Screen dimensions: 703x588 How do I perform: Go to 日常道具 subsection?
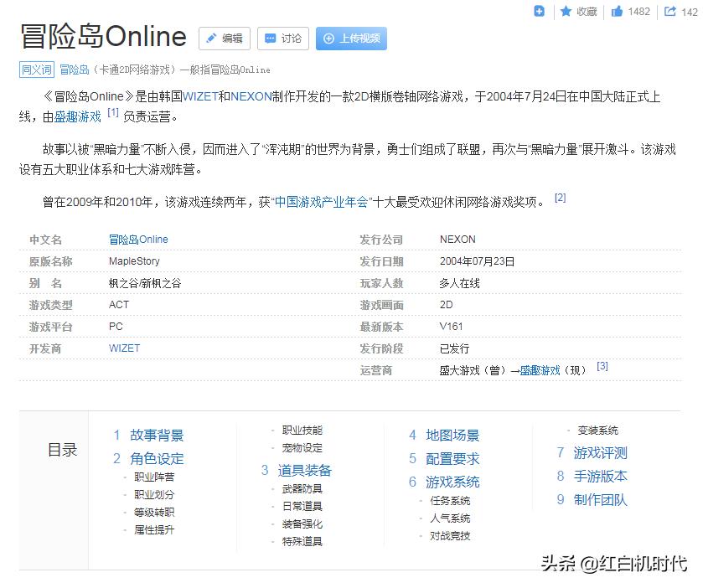pos(302,507)
